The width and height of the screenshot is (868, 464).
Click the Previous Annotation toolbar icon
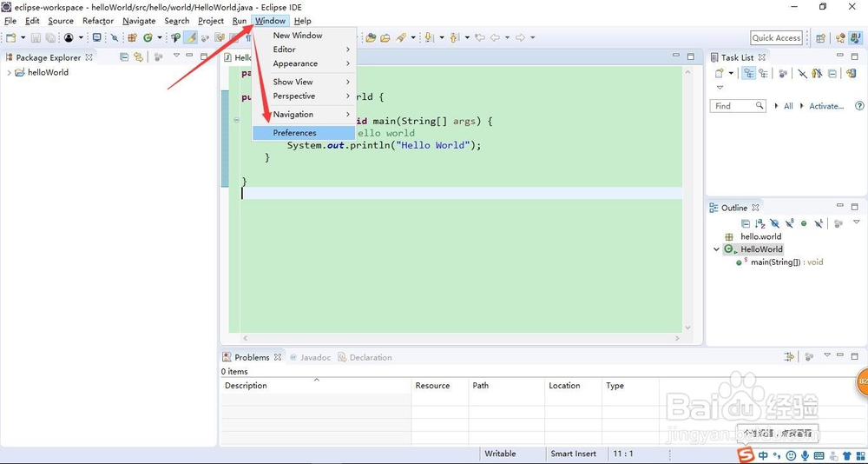pyautogui.click(x=455, y=37)
